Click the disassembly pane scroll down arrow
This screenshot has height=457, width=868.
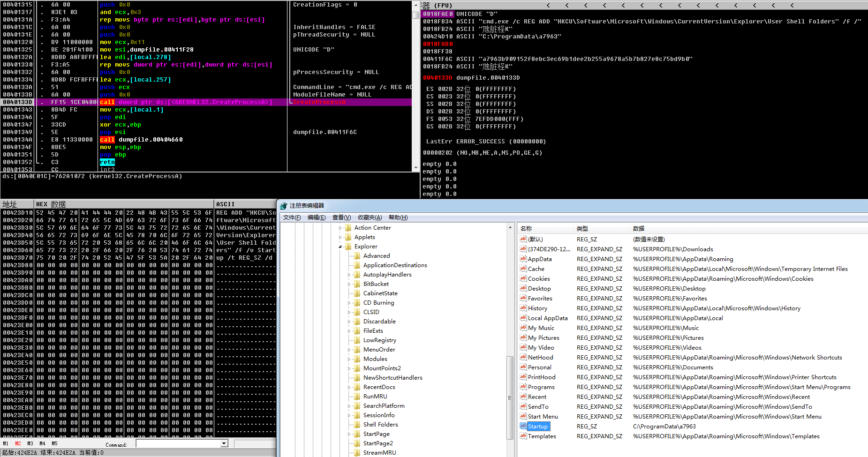pos(415,167)
